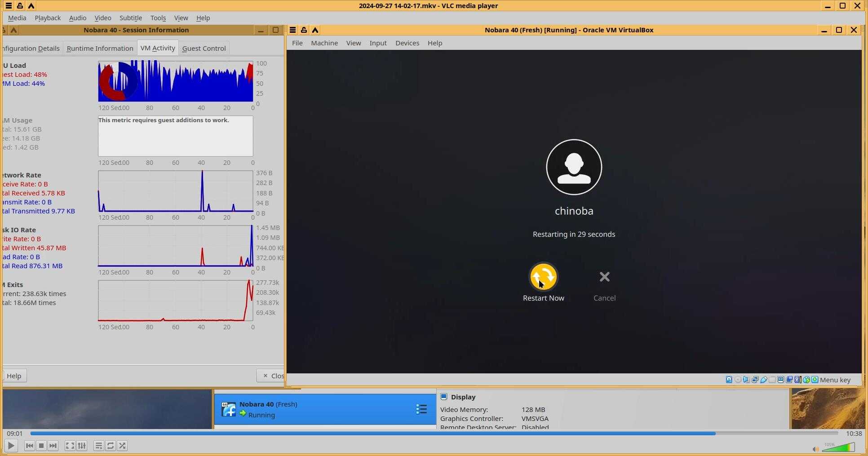
Task: Click the VLC titlebar shade arrow icon
Action: pyautogui.click(x=31, y=6)
